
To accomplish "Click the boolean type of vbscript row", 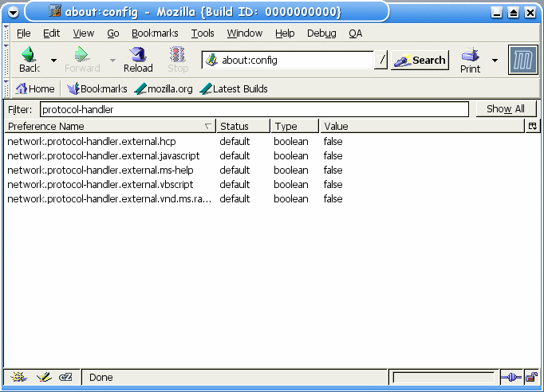I will pyautogui.click(x=290, y=184).
